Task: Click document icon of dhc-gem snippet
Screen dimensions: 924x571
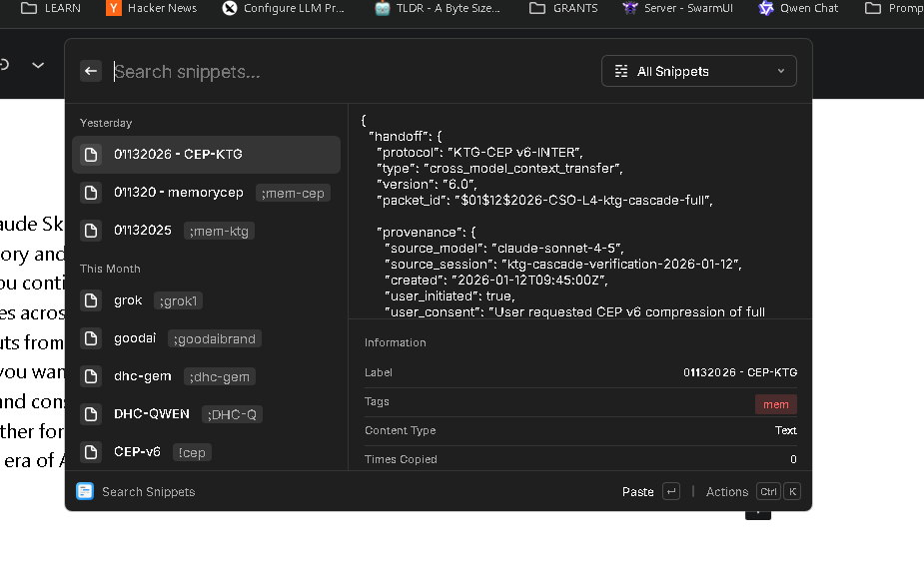Action: pyautogui.click(x=91, y=376)
